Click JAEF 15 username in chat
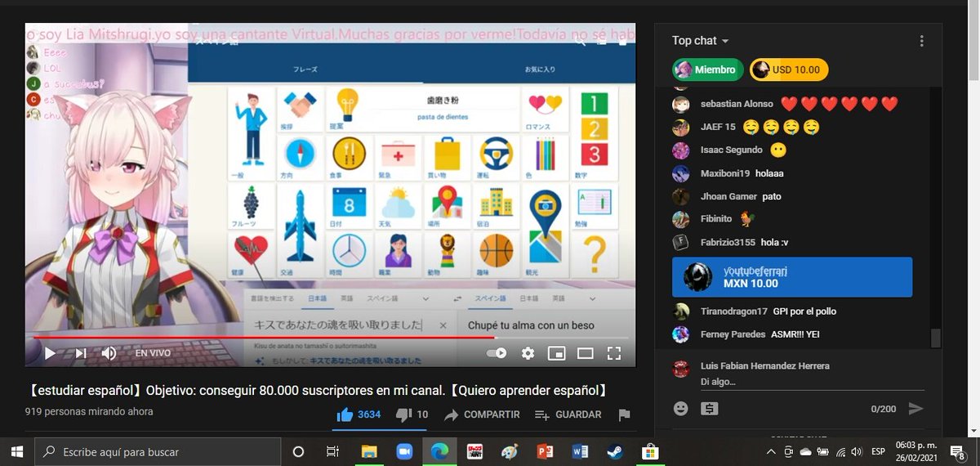The height and width of the screenshot is (466, 980). [x=718, y=127]
